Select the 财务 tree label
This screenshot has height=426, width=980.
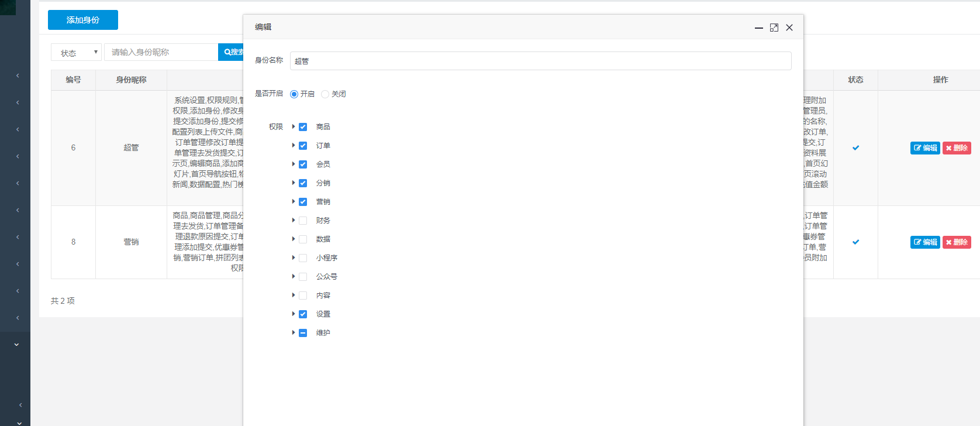[323, 221]
